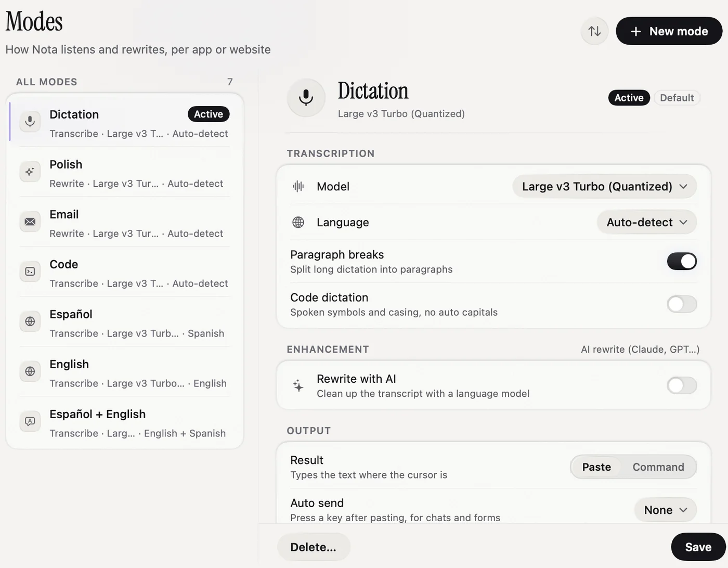728x568 pixels.
Task: Open the Model dropdown Large v3 Turbo (Quantized)
Action: (604, 186)
